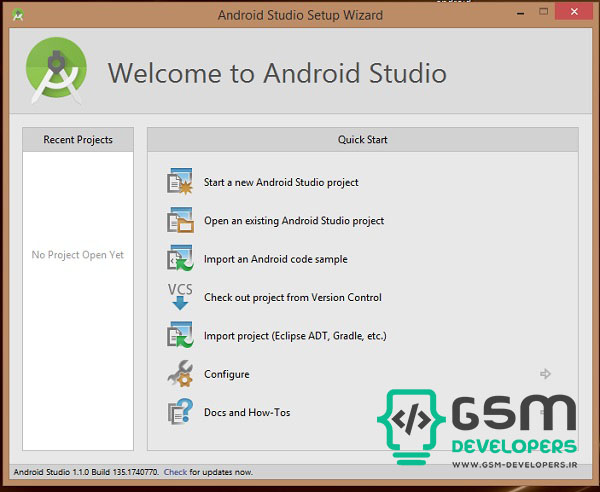600x492 pixels.
Task: Open the Configure submenu text
Action: pos(227,374)
